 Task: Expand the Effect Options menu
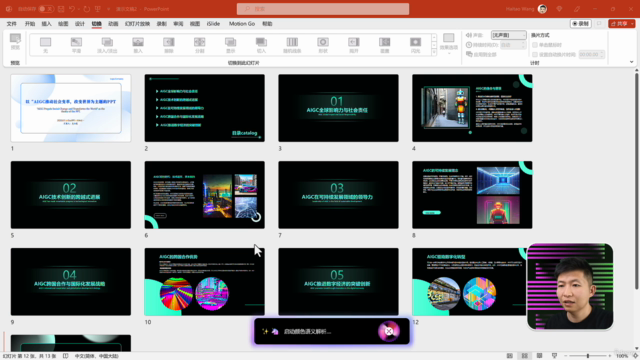click(449, 44)
